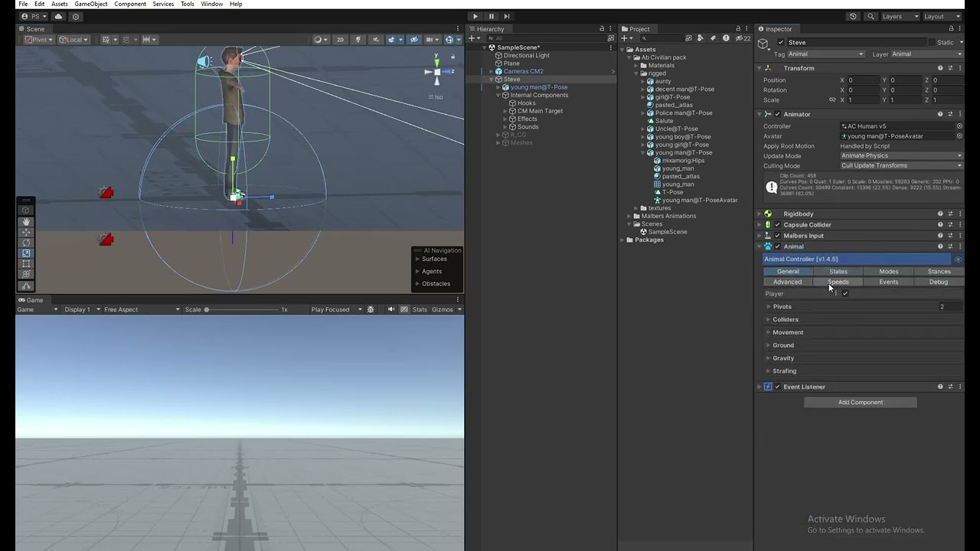
Task: Expand the Surfaces entry in AI Navigation
Action: (417, 259)
